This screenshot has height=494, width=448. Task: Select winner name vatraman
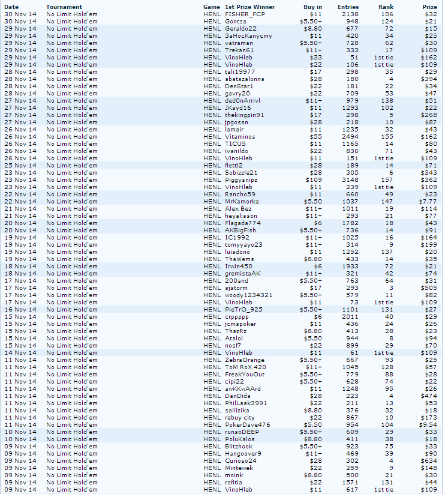tap(239, 43)
